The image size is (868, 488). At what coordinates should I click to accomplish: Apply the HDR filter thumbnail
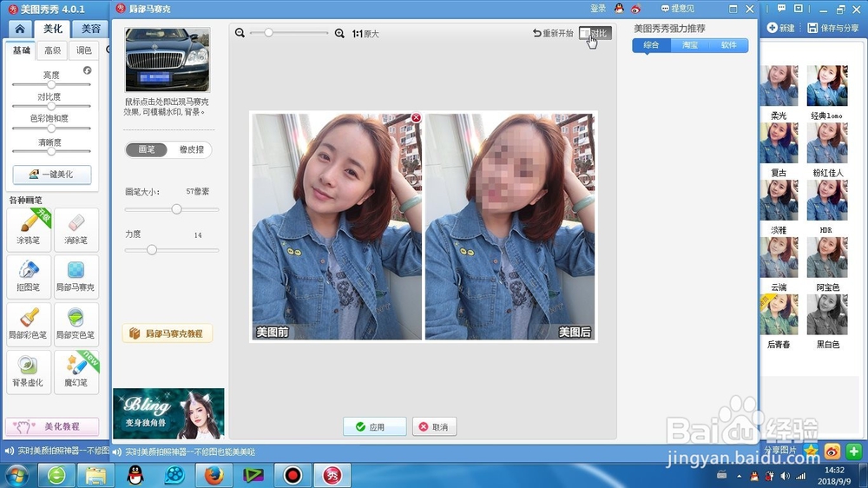click(x=827, y=200)
